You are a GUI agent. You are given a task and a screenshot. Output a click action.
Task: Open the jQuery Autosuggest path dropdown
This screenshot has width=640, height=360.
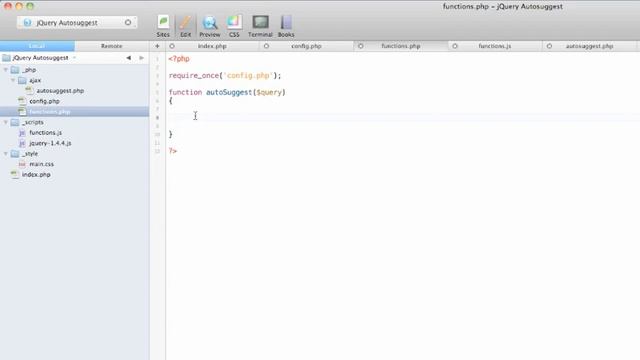[40, 58]
